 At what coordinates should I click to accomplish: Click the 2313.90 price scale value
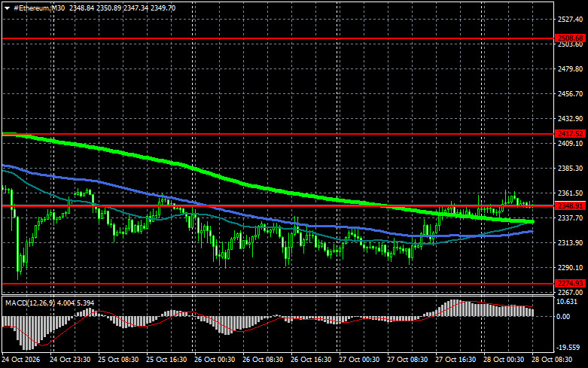pyautogui.click(x=571, y=243)
